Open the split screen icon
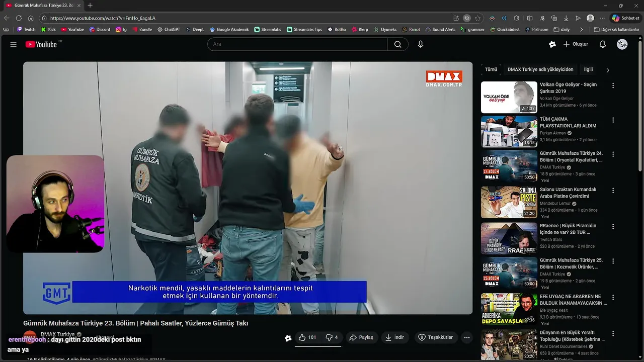 coord(530,18)
